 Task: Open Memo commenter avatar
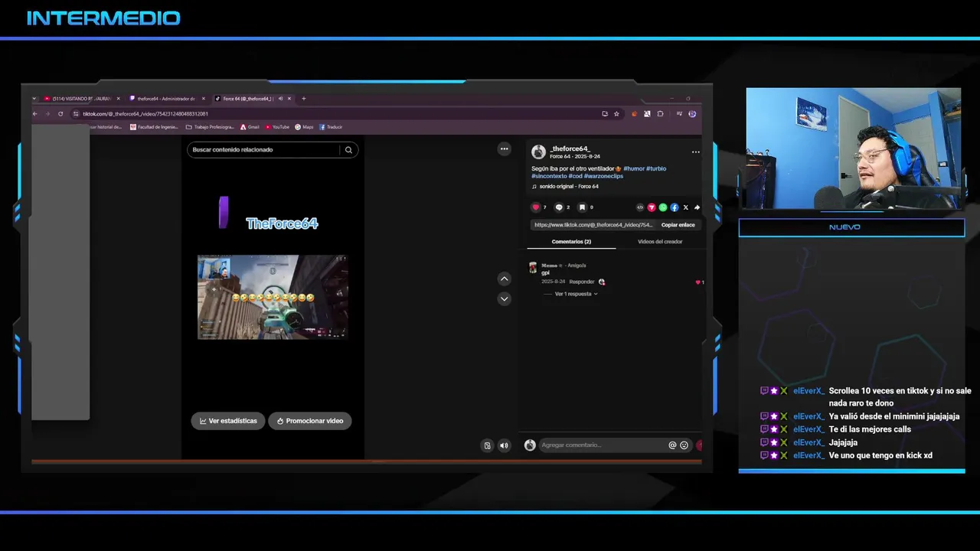pos(533,268)
